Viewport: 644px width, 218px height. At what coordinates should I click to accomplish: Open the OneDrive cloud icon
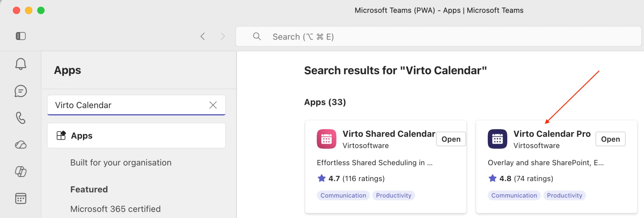point(21,145)
